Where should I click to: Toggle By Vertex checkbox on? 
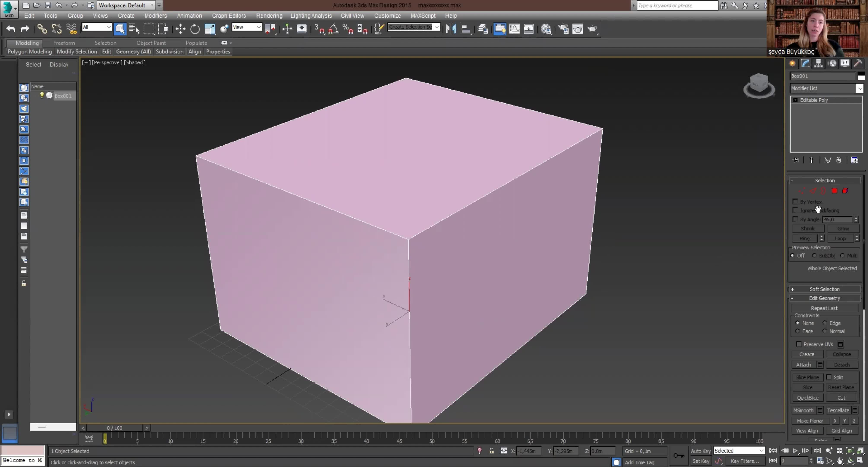click(795, 201)
